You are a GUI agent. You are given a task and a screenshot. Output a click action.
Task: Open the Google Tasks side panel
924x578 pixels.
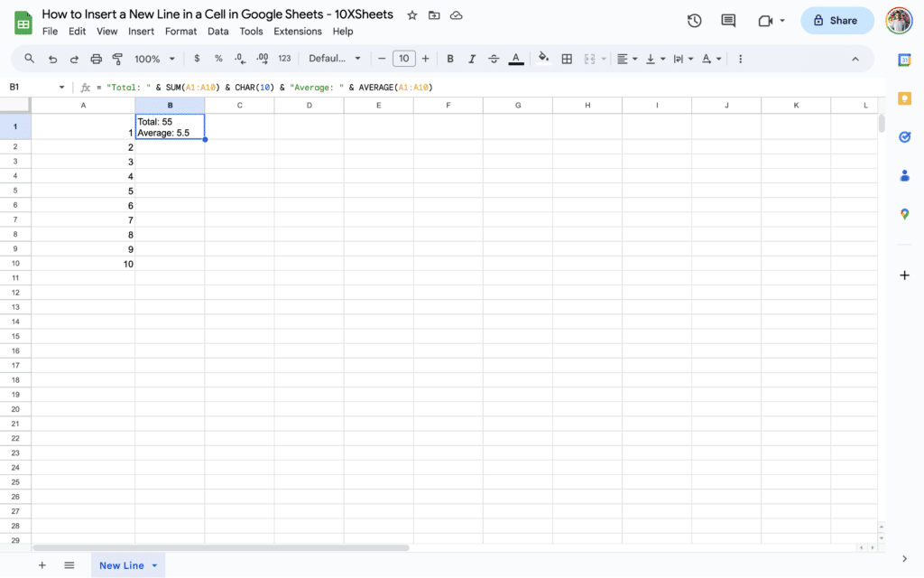(x=905, y=136)
